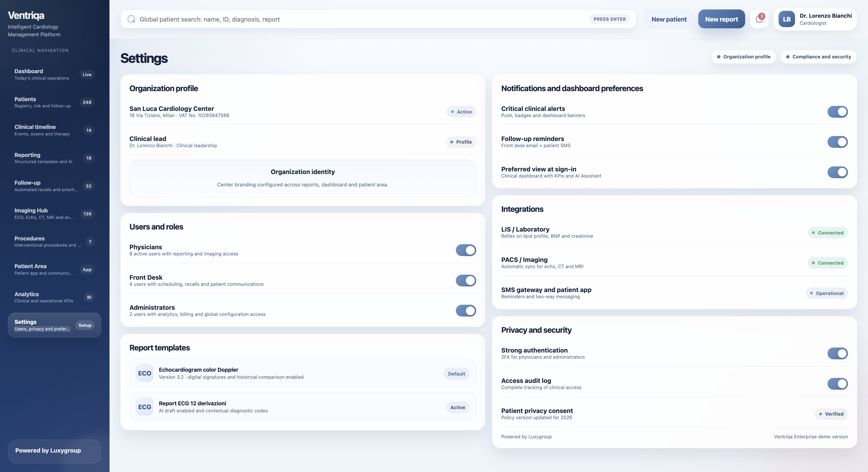The width and height of the screenshot is (868, 472).
Task: Toggle Strong authentication switch
Action: tap(837, 353)
